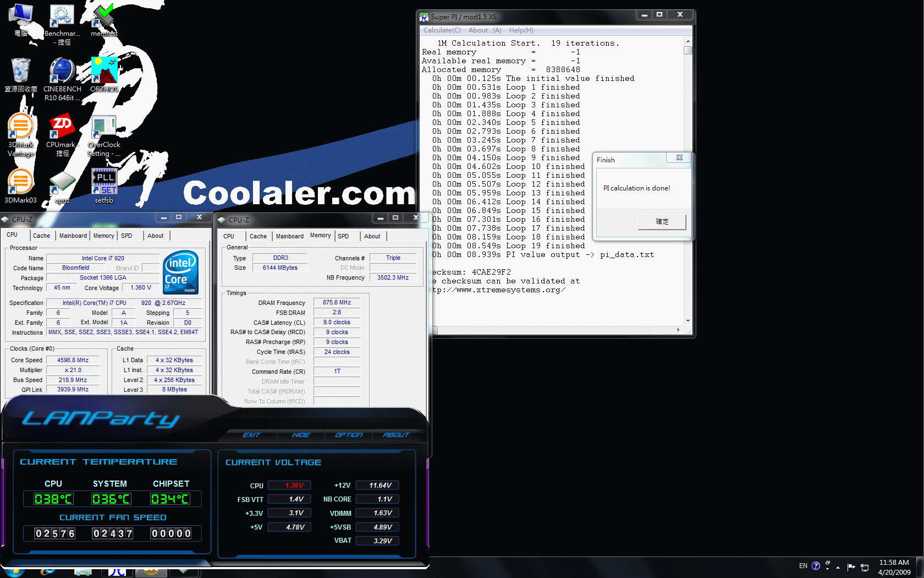Click the network tray icon
This screenshot has width=924, height=578.
(865, 567)
